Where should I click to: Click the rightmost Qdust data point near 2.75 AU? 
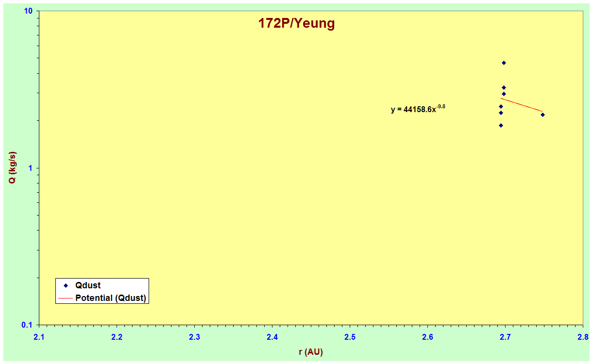coord(542,115)
